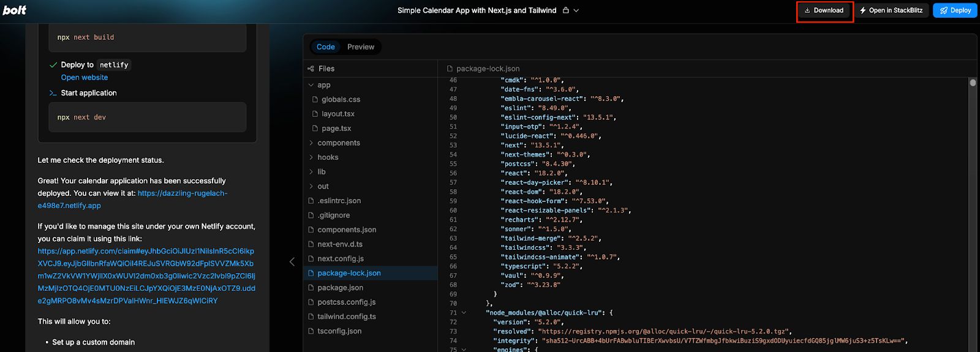Click the Download button
980x352 pixels.
click(824, 10)
